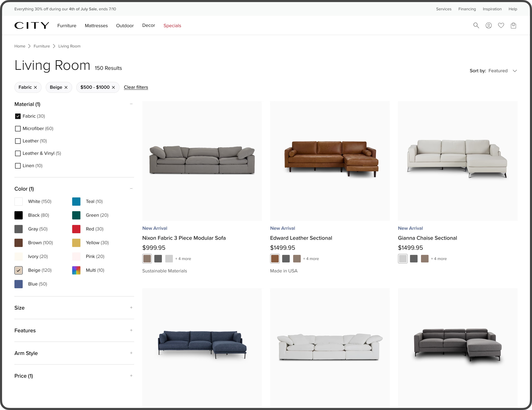Open the Edward Leather Sectional product image
Viewport: 532px width, 410px height.
tap(330, 161)
